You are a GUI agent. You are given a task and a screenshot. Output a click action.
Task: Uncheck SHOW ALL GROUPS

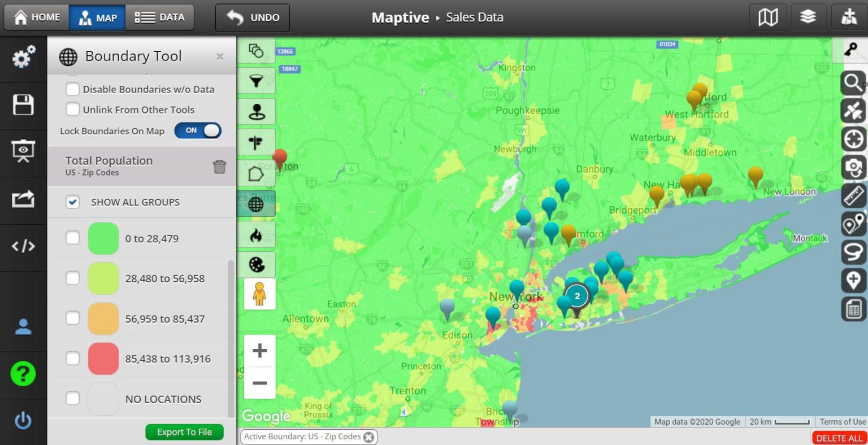(x=72, y=202)
